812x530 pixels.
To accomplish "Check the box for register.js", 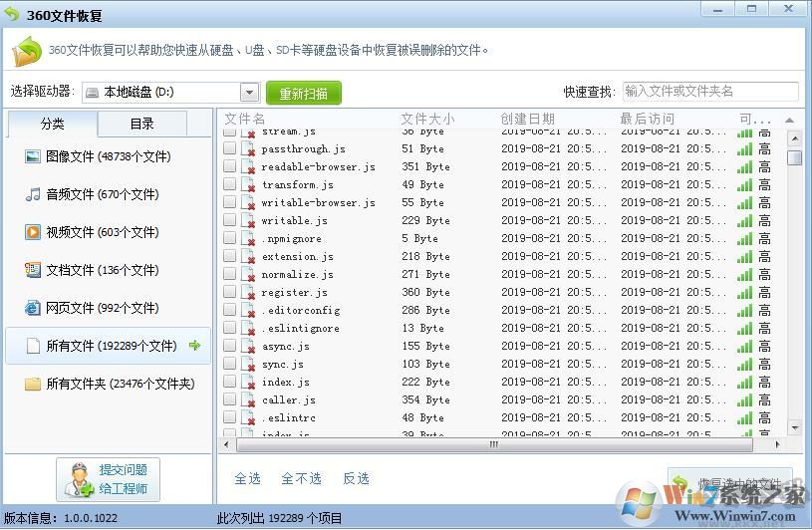I will [x=229, y=291].
